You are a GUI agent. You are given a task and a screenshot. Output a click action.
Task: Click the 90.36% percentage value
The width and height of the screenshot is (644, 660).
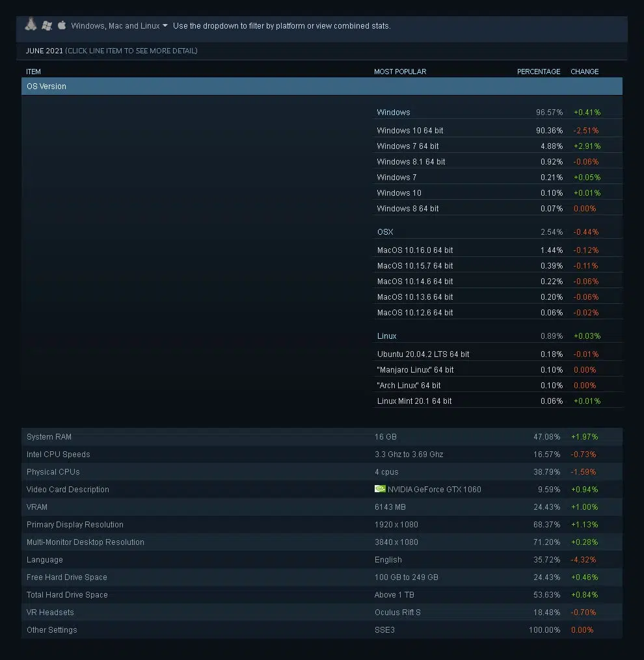click(x=549, y=131)
